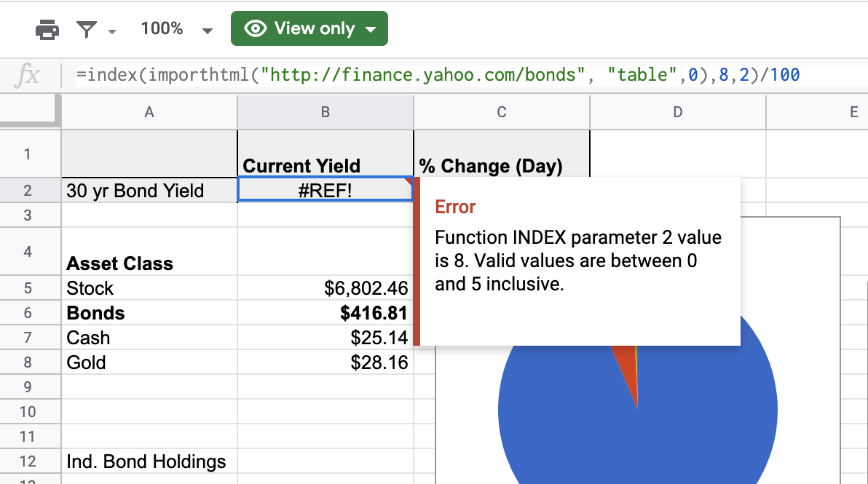868x484 pixels.
Task: Click the select-all corner box
Action: 31,112
